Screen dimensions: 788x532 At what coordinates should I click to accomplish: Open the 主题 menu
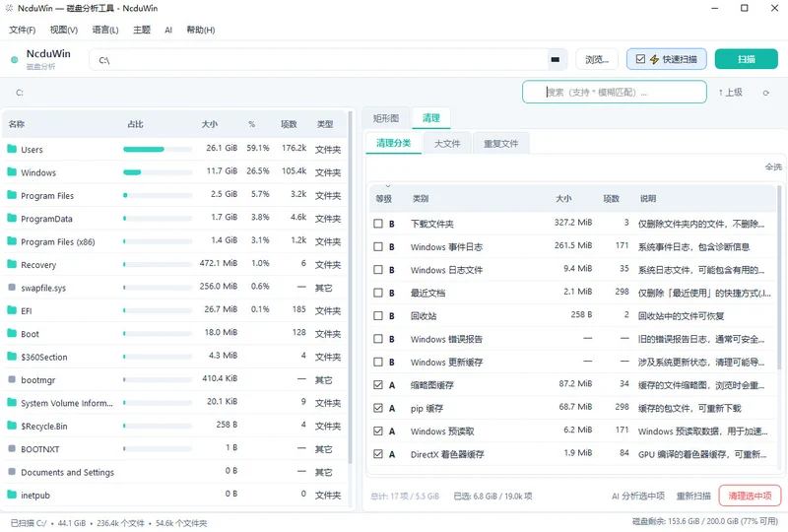point(142,31)
